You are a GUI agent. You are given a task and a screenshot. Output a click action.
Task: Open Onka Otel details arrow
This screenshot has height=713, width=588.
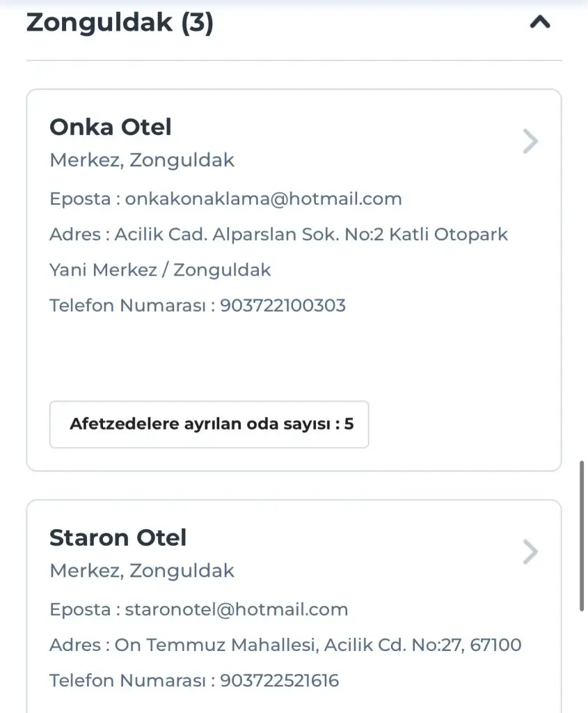[x=530, y=142]
